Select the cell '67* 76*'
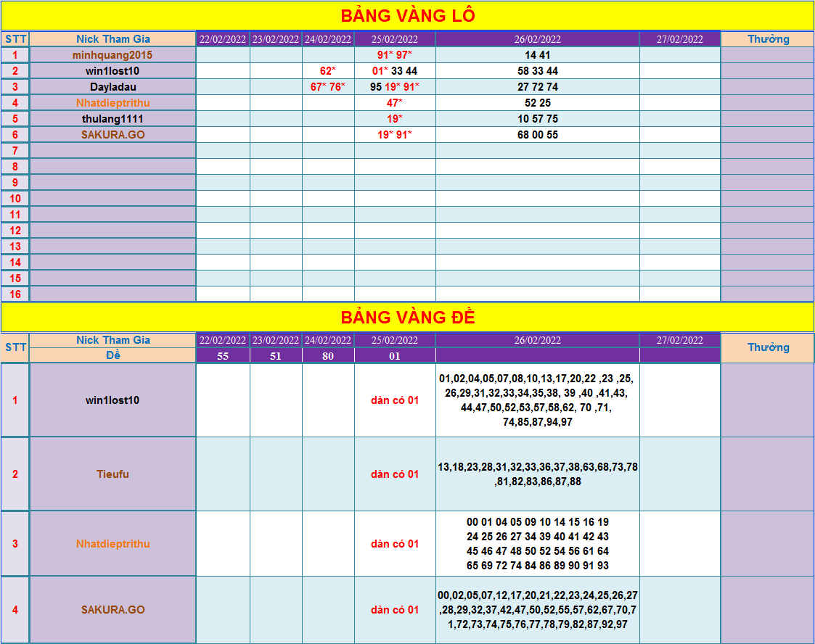The width and height of the screenshot is (815, 644). coord(328,87)
